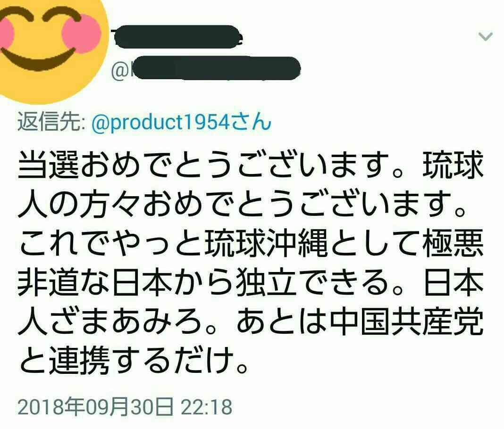The height and width of the screenshot is (429, 504).
Task: Open the tweet timestamp 2018年09月30日 22:18
Action: coord(125,407)
